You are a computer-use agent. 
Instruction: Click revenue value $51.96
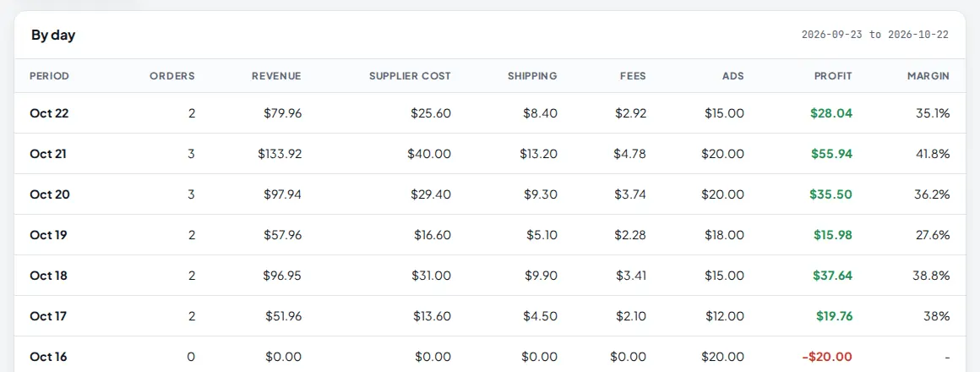(284, 316)
